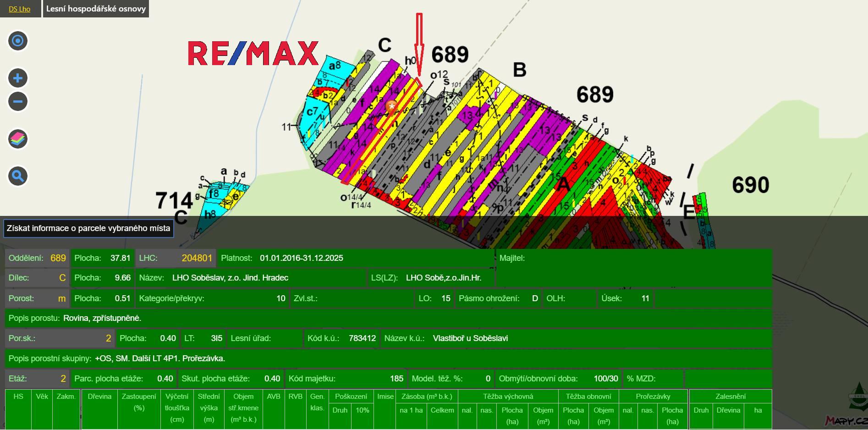Click the Kód k.ú. value 783412
Image resolution: width=868 pixels, height=430 pixels.
(x=362, y=338)
